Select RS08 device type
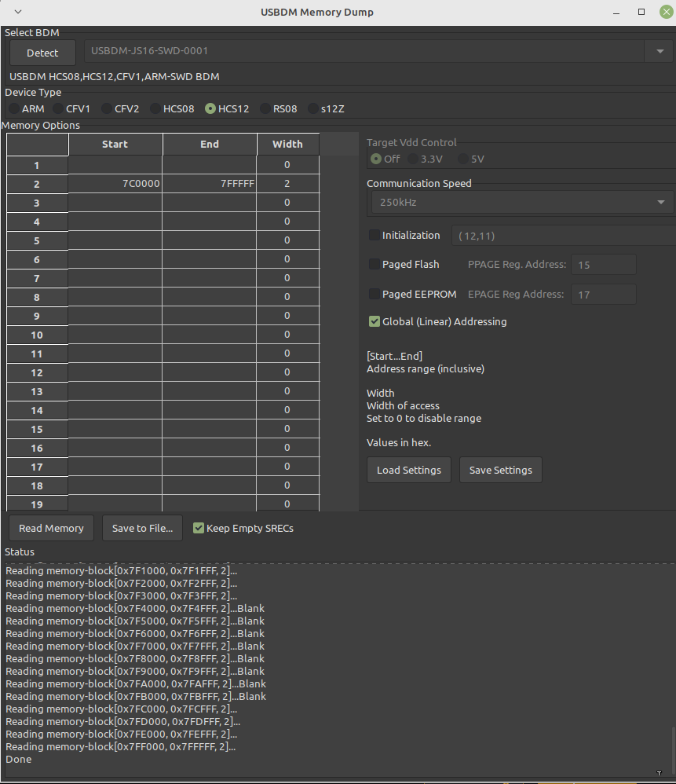This screenshot has width=676, height=784. click(278, 108)
